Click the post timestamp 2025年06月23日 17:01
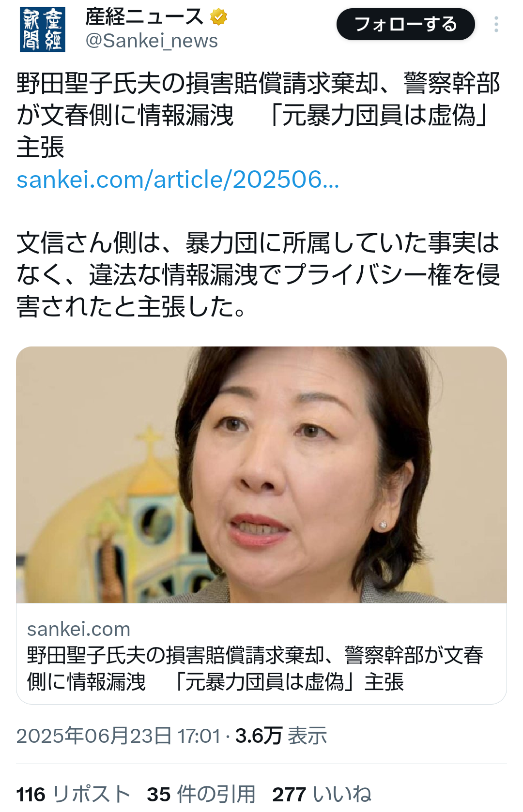This screenshot has width=523, height=812. point(118,736)
